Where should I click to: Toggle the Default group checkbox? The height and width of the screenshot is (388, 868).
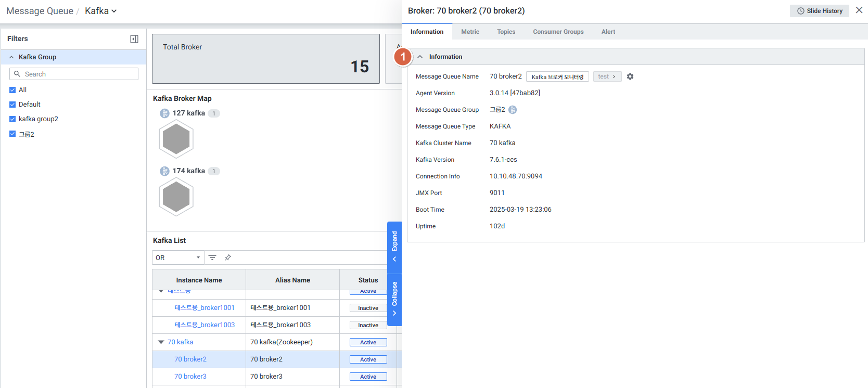coord(12,105)
